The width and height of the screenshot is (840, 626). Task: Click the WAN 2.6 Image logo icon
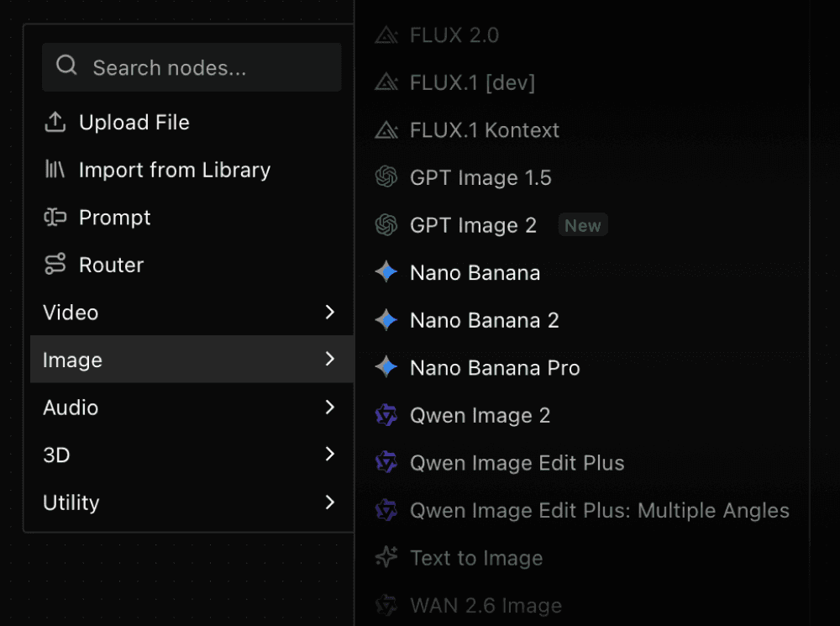[386, 605]
